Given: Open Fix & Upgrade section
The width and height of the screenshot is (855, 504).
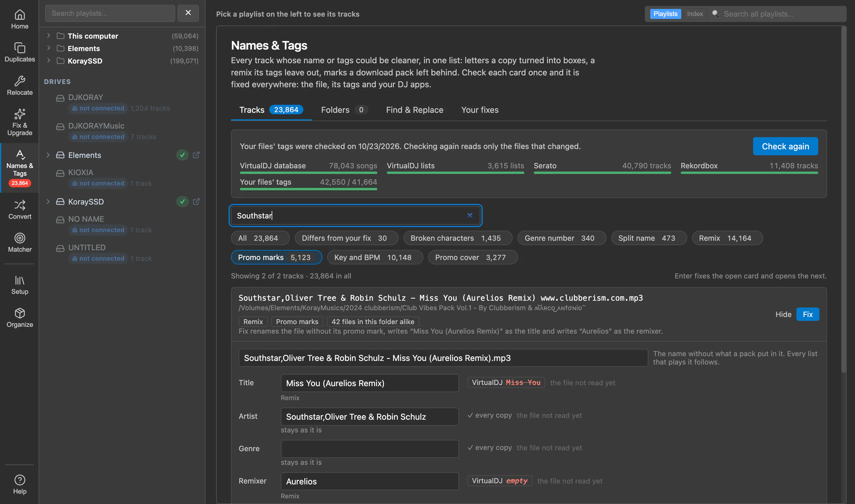Looking at the screenshot, I should point(20,122).
